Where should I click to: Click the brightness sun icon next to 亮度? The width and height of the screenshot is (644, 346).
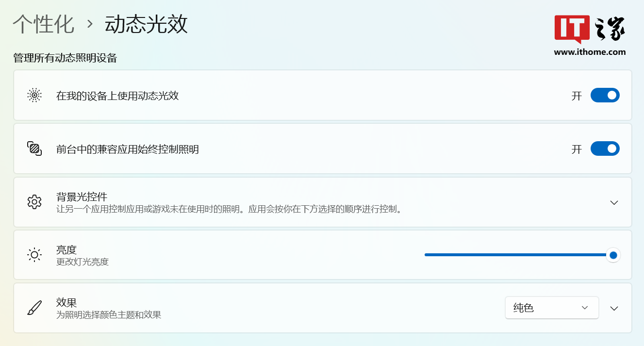click(34, 255)
